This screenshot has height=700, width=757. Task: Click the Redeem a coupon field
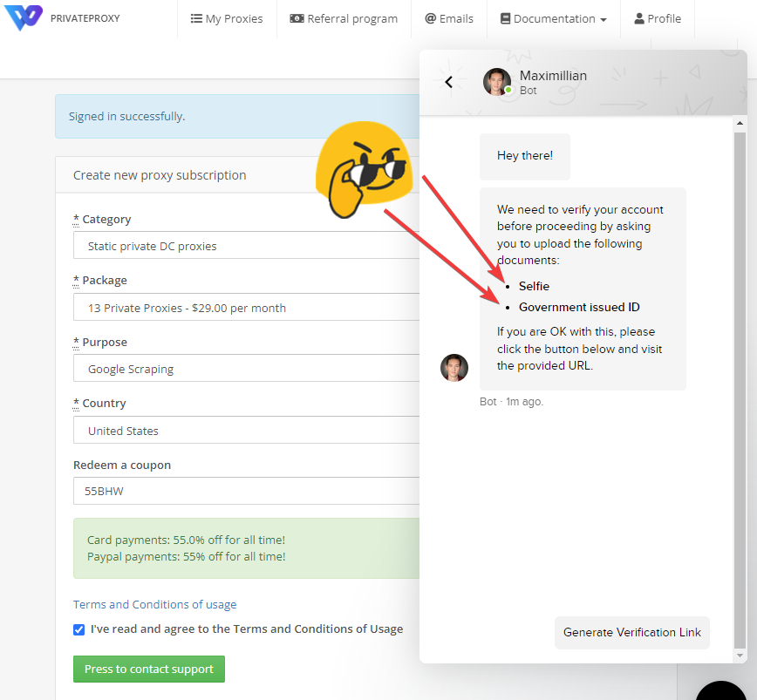click(246, 491)
